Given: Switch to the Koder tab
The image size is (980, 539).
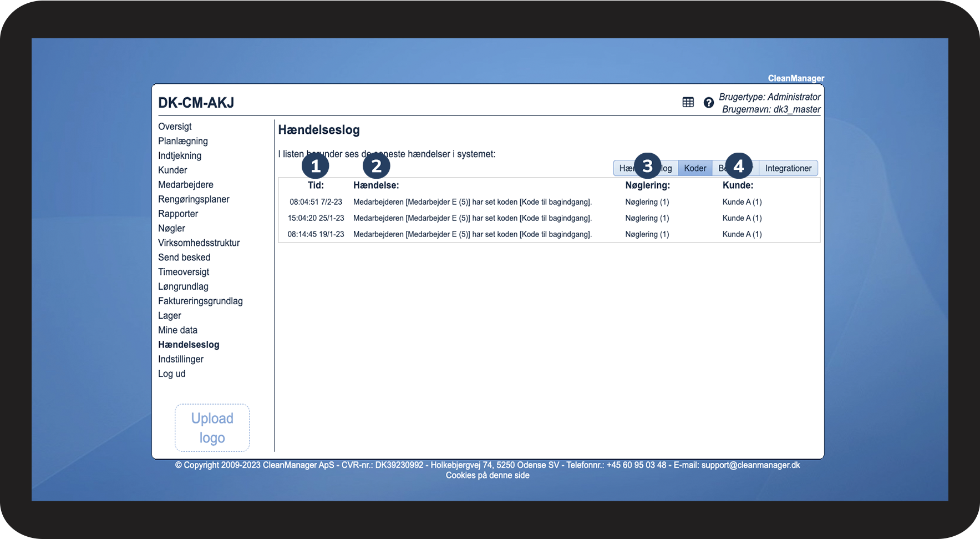Looking at the screenshot, I should point(695,168).
